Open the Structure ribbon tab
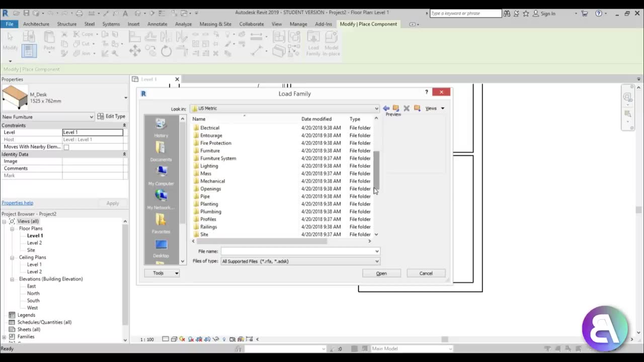Viewport: 644px width, 362px height. coord(67,24)
